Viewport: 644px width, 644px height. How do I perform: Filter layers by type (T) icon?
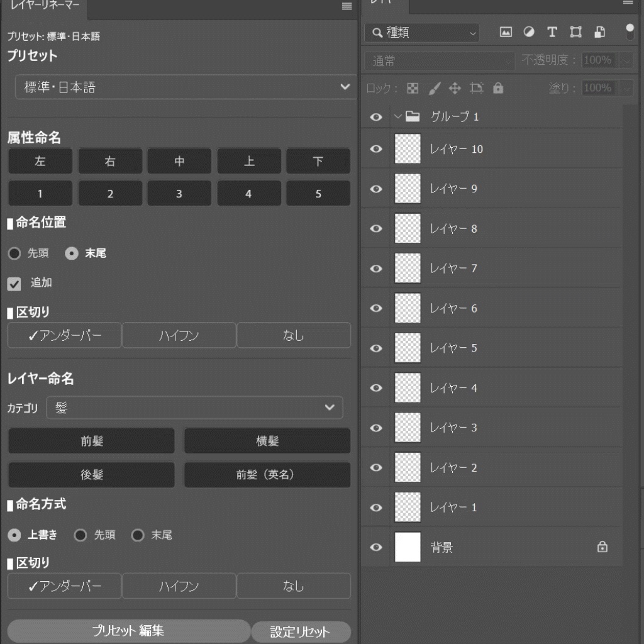point(552,32)
